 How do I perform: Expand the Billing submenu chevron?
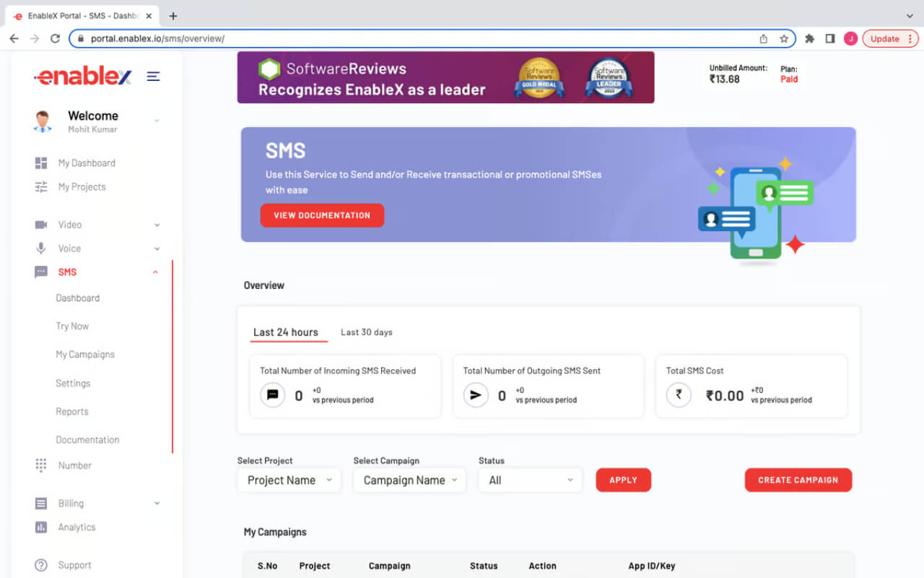point(157,504)
